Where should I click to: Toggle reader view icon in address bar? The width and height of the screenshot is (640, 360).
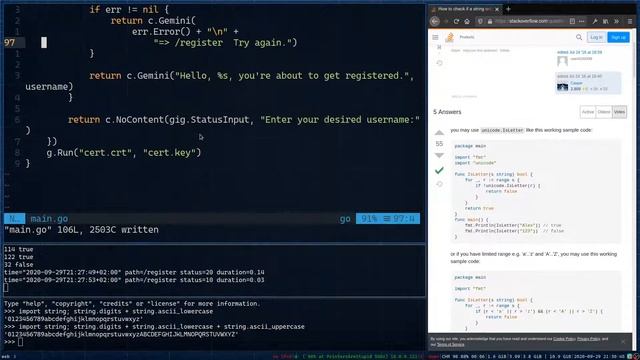572,21
